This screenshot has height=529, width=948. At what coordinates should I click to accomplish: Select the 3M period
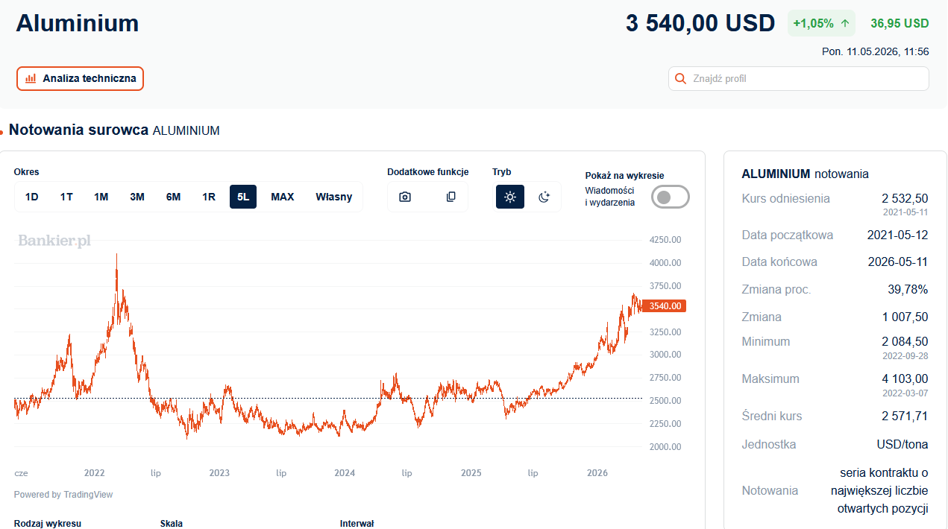click(x=137, y=197)
